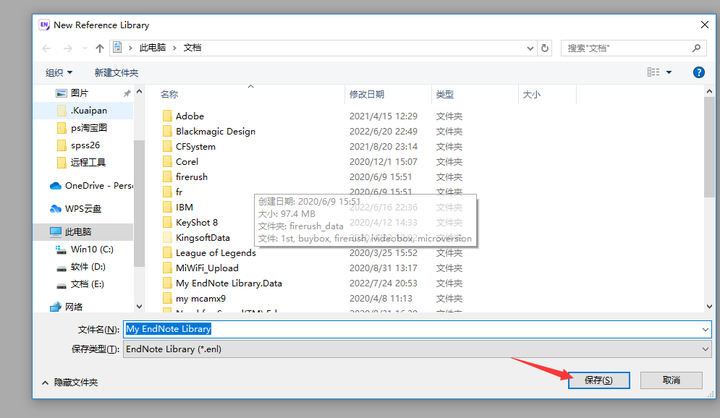Open the 保存类型 EndNote Library dropdown
The image size is (720, 418).
(x=417, y=349)
